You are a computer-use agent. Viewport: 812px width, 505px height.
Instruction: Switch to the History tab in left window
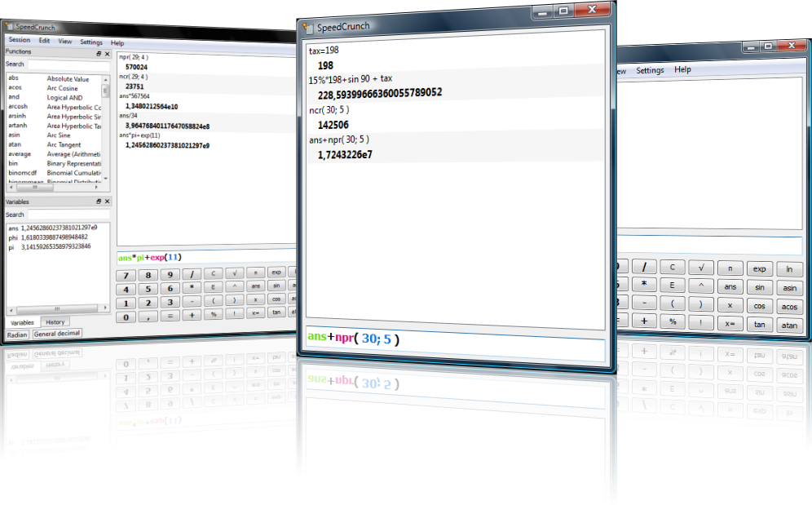[x=55, y=322]
